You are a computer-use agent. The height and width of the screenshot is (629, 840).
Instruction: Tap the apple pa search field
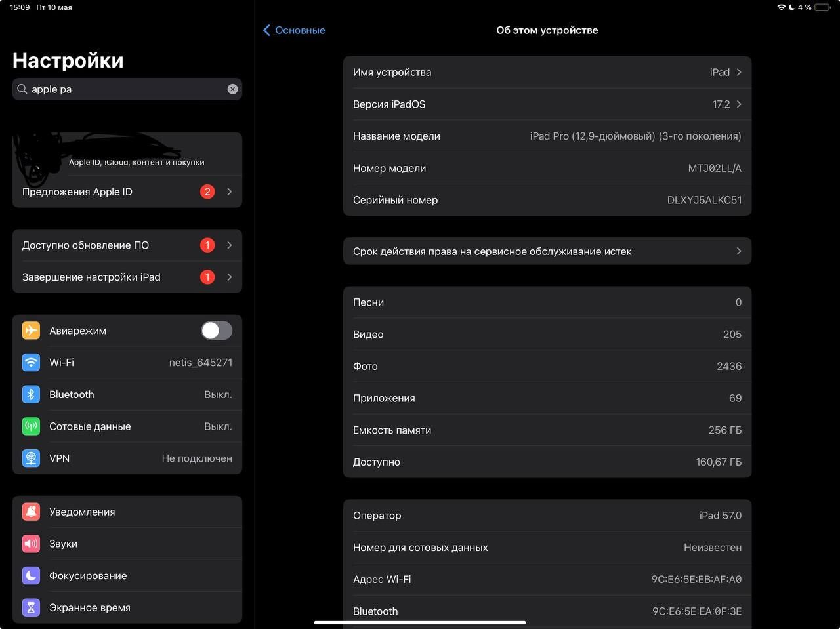tap(127, 89)
